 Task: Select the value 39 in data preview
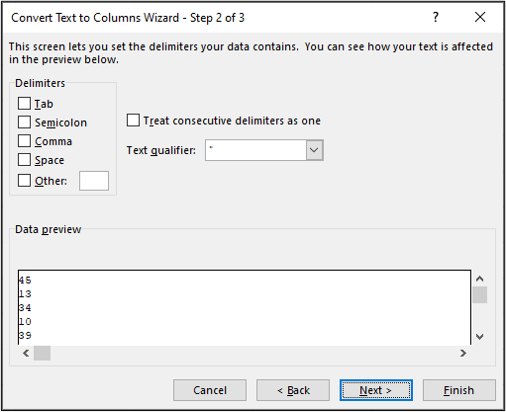25,335
